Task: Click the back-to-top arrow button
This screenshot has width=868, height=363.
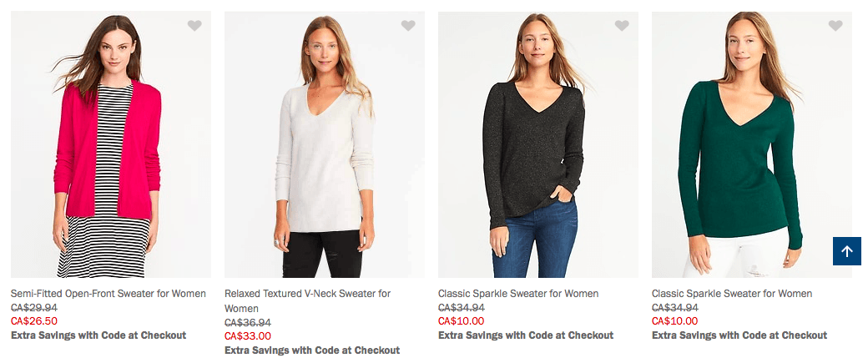Action: click(x=846, y=251)
